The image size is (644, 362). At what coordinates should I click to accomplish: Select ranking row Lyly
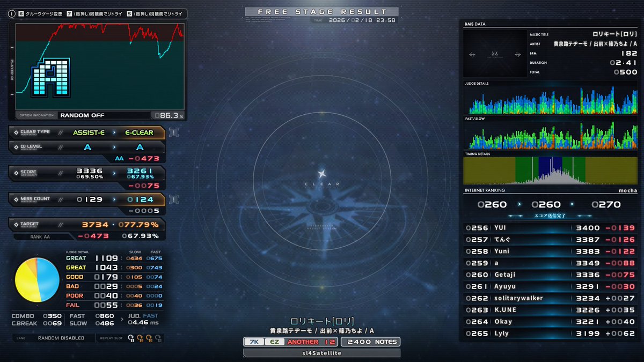[x=551, y=334]
